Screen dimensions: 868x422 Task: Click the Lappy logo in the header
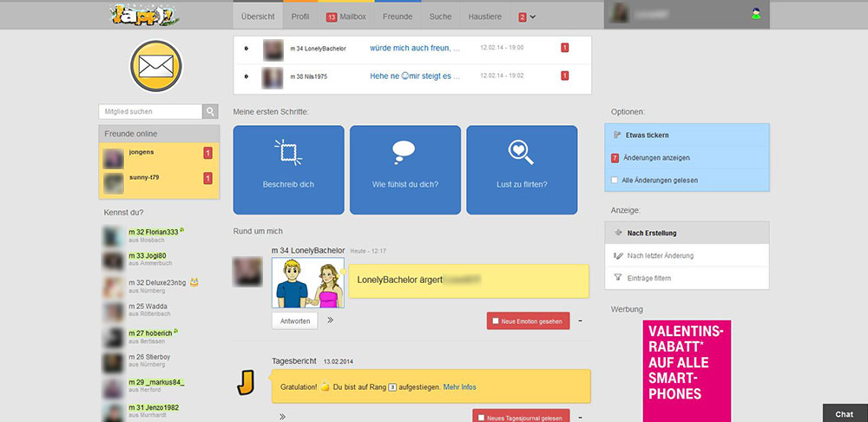coord(144,15)
